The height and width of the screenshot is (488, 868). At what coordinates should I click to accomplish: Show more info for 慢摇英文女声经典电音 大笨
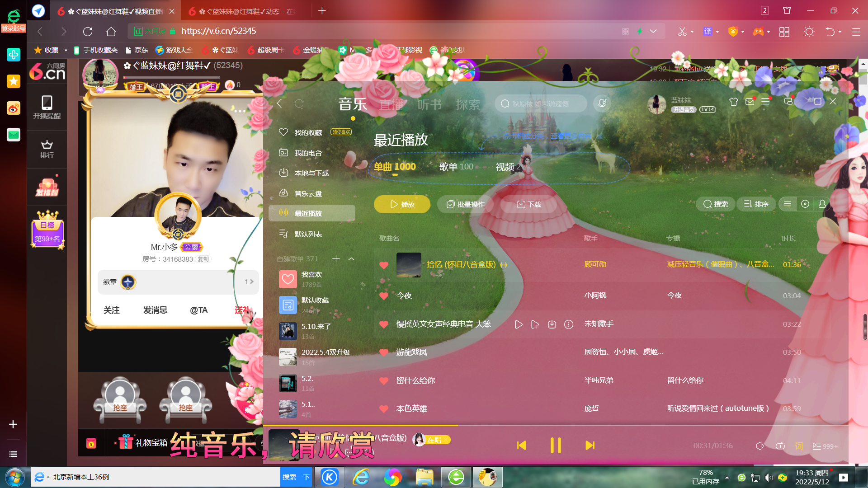(x=569, y=324)
